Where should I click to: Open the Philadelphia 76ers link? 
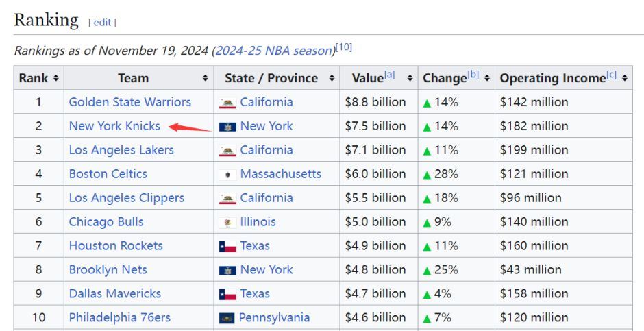119,317
